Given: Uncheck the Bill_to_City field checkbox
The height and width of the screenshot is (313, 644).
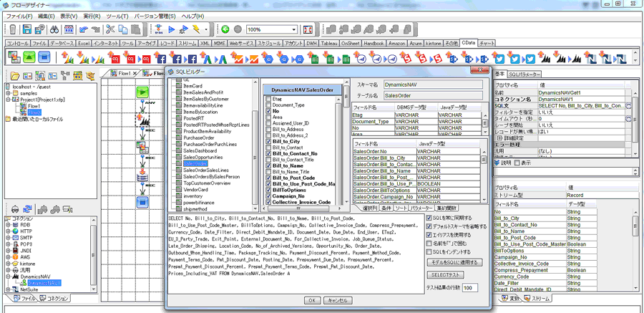Looking at the screenshot, I should pos(268,142).
